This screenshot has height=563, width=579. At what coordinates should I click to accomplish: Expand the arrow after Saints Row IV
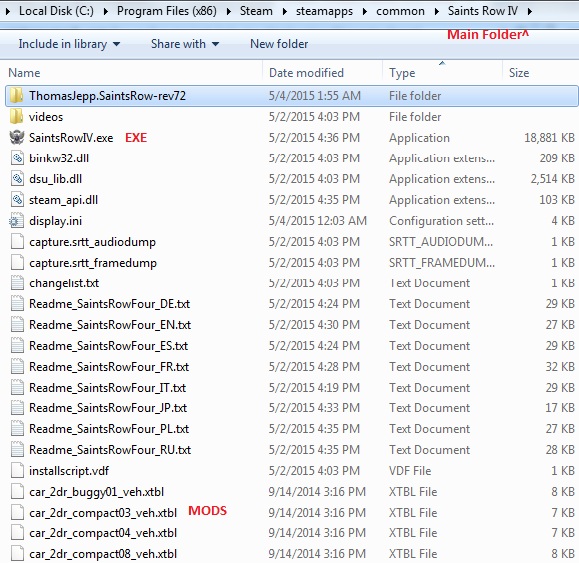coord(530,11)
